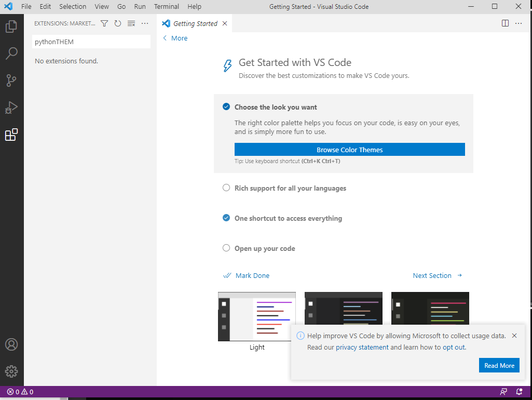Open the File menu
This screenshot has height=400, width=532.
point(26,6)
